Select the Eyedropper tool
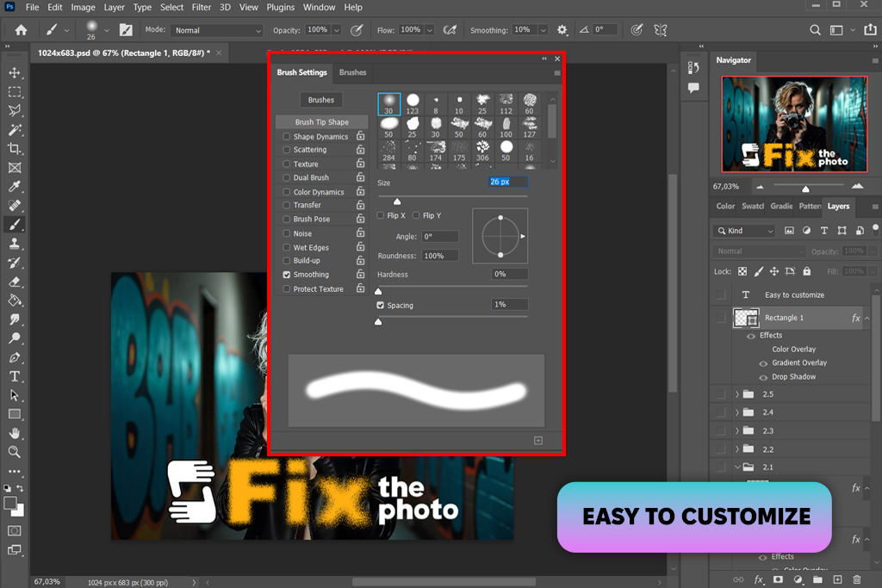This screenshot has width=882, height=588. (15, 187)
